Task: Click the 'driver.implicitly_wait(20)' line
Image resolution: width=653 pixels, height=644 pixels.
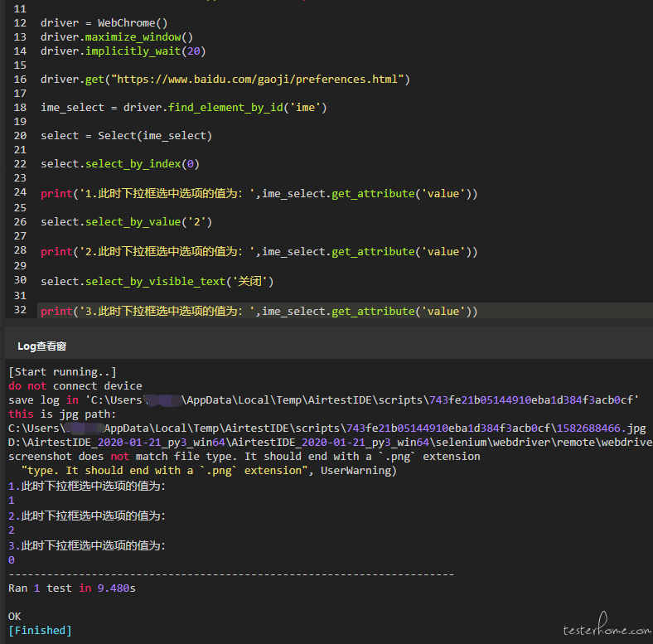Action: tap(123, 51)
